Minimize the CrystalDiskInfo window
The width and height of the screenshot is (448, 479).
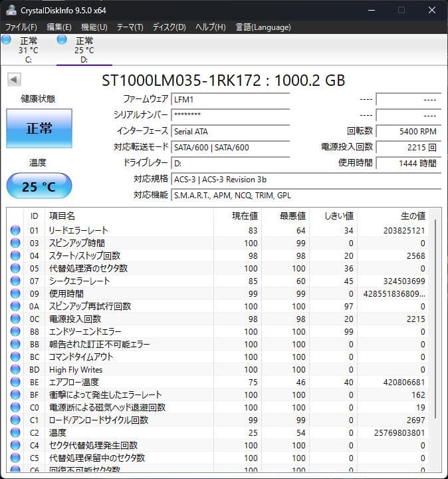[x=372, y=10]
